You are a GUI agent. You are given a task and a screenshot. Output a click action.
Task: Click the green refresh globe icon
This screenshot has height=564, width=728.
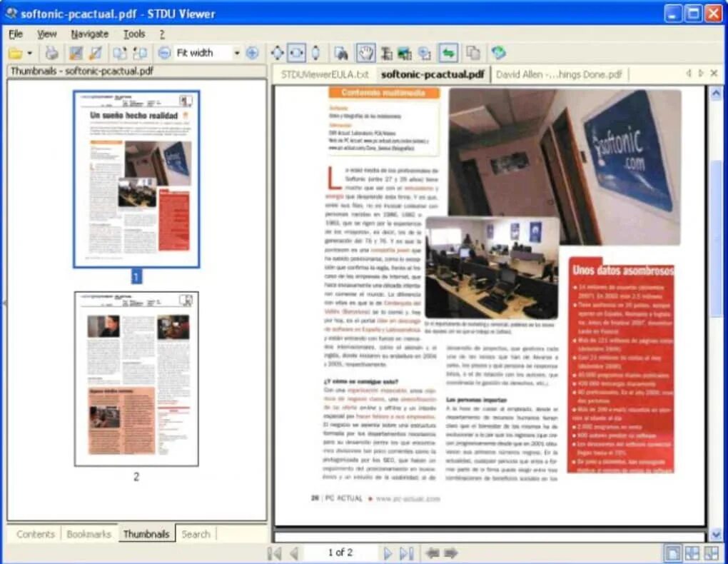(x=499, y=53)
